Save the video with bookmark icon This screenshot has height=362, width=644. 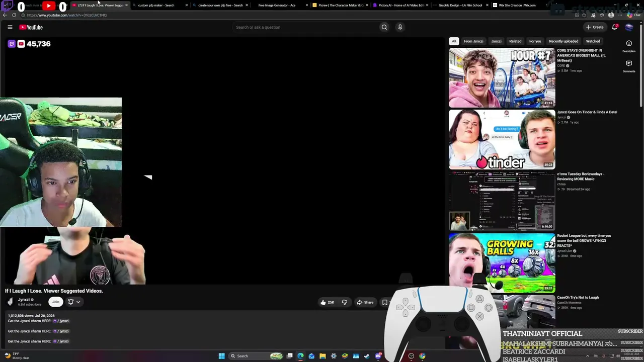point(385,302)
